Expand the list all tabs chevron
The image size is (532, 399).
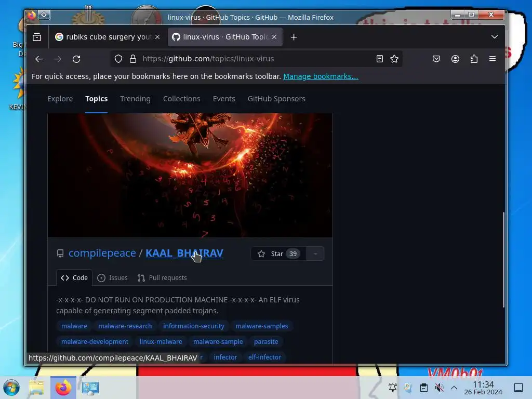tap(495, 37)
